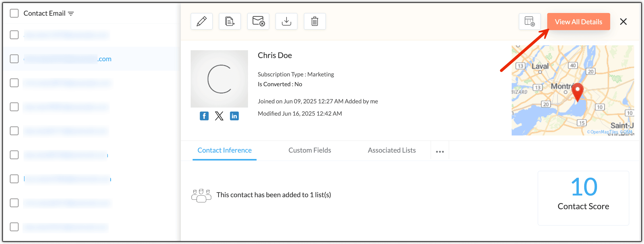The height and width of the screenshot is (244, 644).
Task: Tick the first contact row checkbox
Action: coord(14,35)
